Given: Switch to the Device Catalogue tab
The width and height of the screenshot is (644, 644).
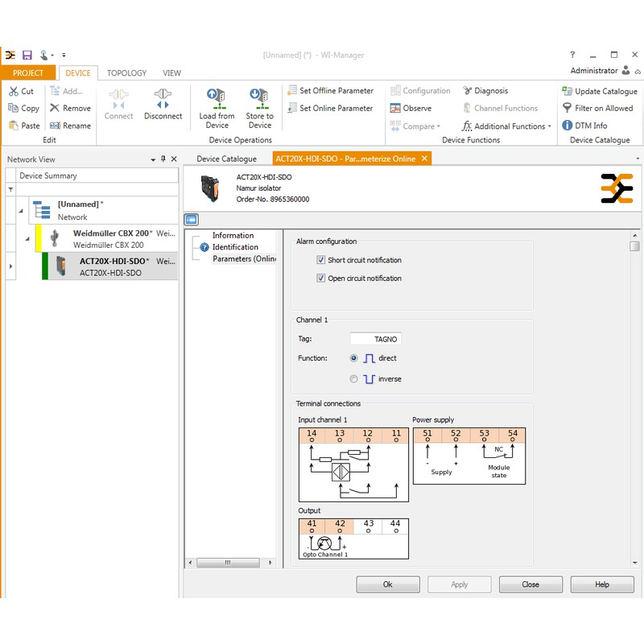Looking at the screenshot, I should click(x=226, y=159).
